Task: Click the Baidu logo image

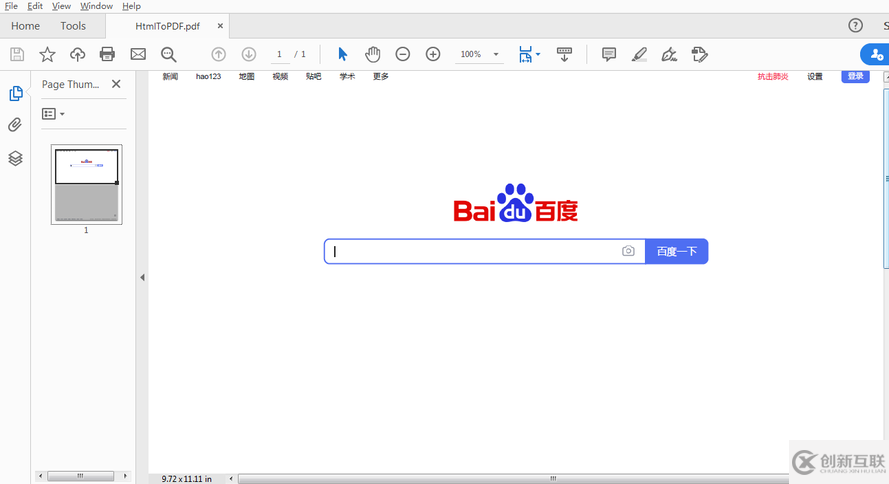Action: click(515, 203)
